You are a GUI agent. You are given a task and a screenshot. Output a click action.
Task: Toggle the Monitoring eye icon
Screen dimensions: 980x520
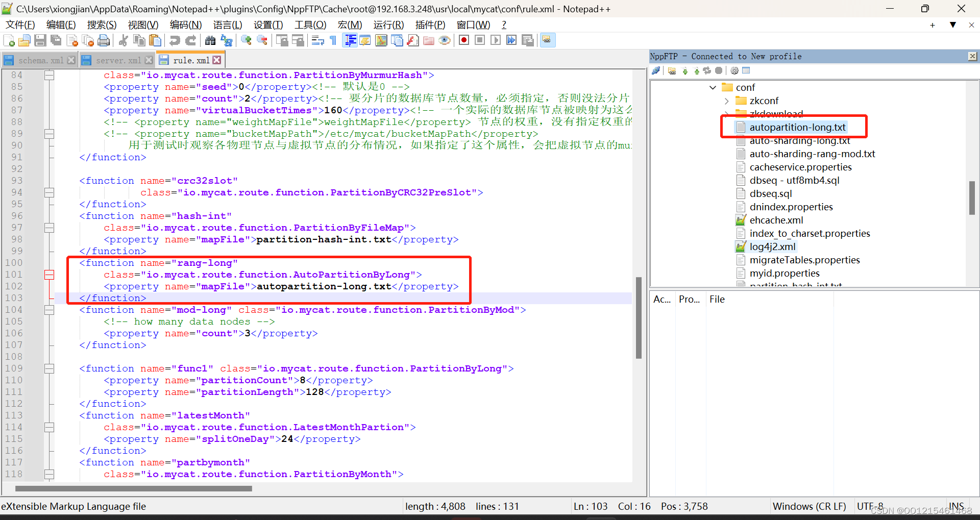[x=444, y=41]
